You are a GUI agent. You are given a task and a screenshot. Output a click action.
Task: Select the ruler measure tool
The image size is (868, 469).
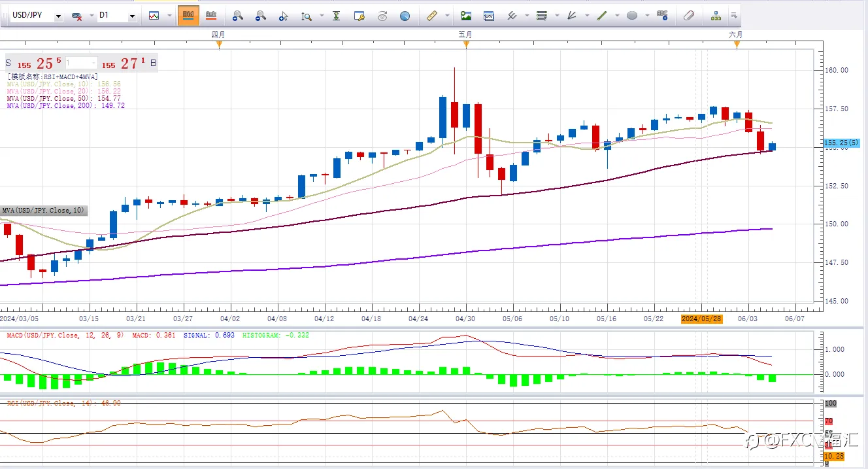point(431,16)
